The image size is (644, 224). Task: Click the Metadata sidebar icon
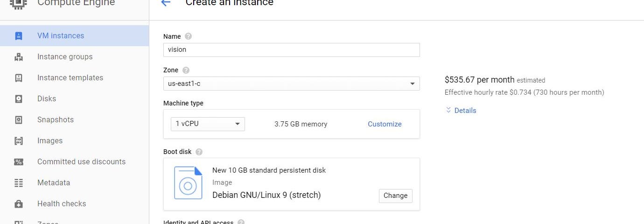click(19, 183)
